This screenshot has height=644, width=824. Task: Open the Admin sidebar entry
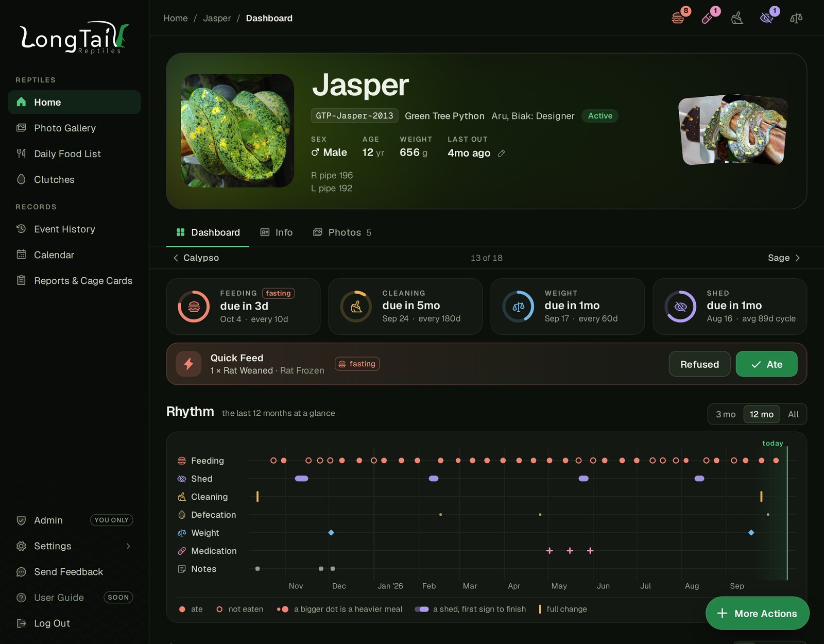74,520
